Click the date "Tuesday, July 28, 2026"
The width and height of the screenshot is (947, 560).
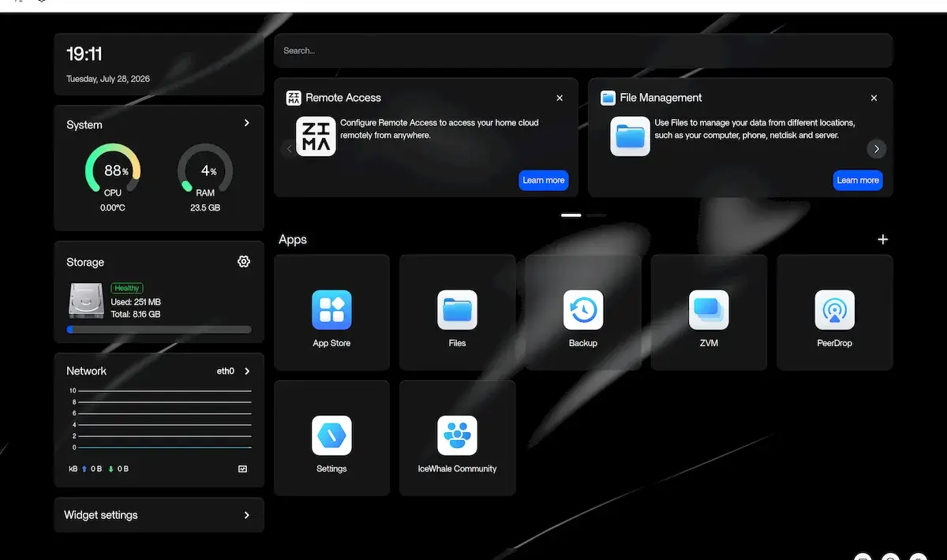[108, 79]
